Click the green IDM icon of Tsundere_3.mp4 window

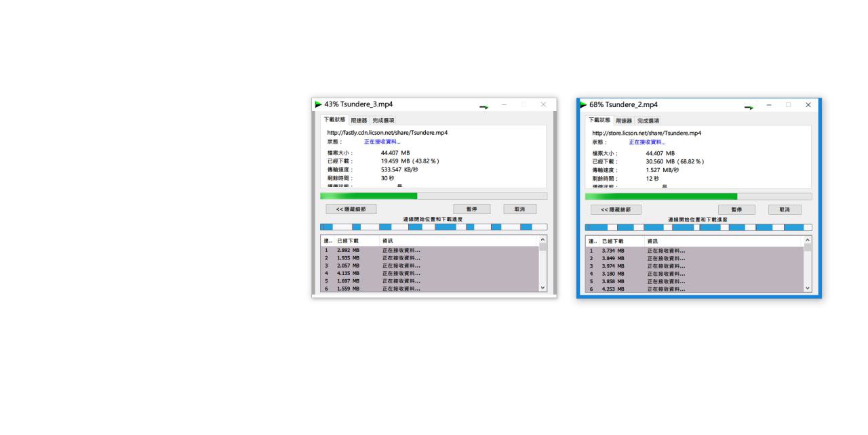click(318, 104)
